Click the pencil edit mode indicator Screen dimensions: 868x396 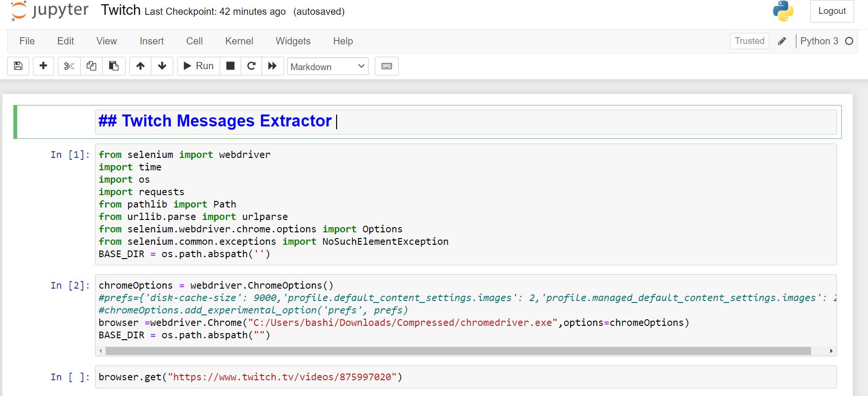click(782, 41)
